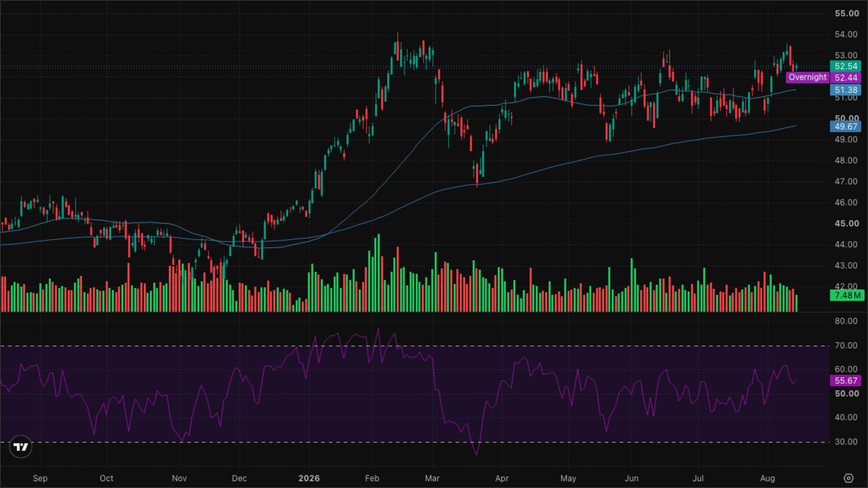Open chart settings gear icon
The height and width of the screenshot is (488, 868).
(x=848, y=478)
